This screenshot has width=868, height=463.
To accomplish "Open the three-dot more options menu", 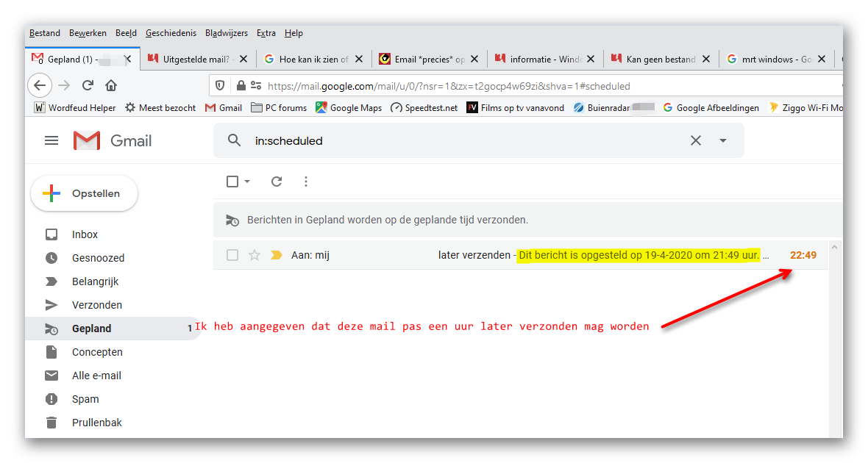I will tap(306, 182).
